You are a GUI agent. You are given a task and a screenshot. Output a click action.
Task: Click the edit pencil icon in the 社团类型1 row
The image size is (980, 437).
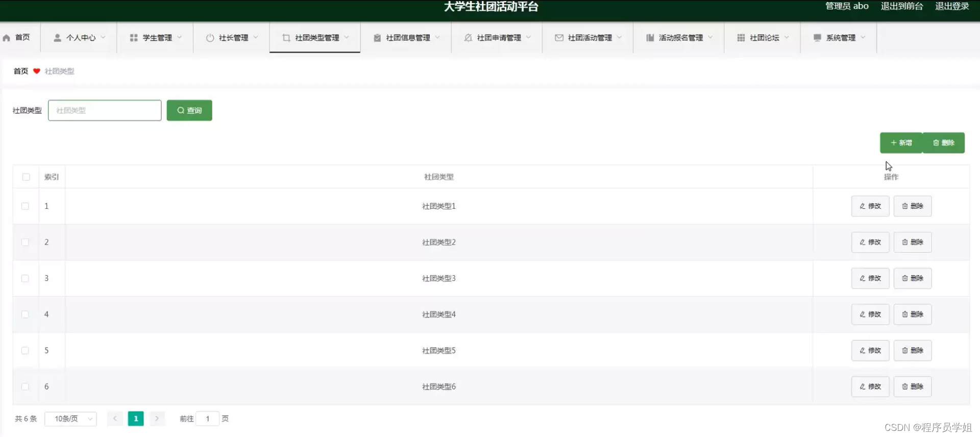pyautogui.click(x=863, y=206)
